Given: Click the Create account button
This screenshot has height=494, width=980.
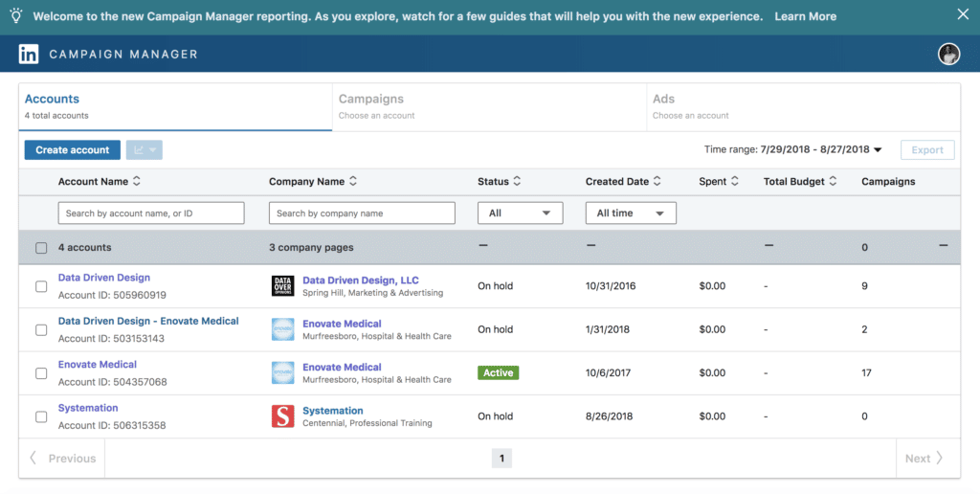Looking at the screenshot, I should coord(73,150).
